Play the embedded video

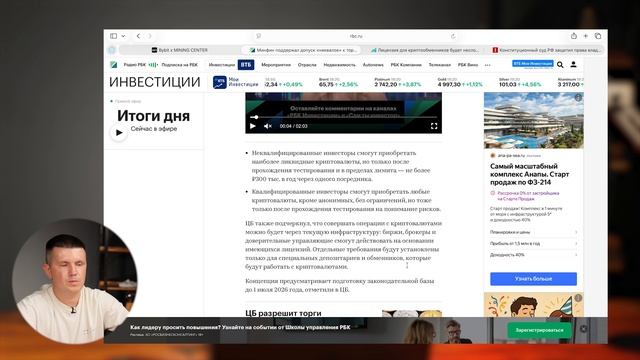253,126
